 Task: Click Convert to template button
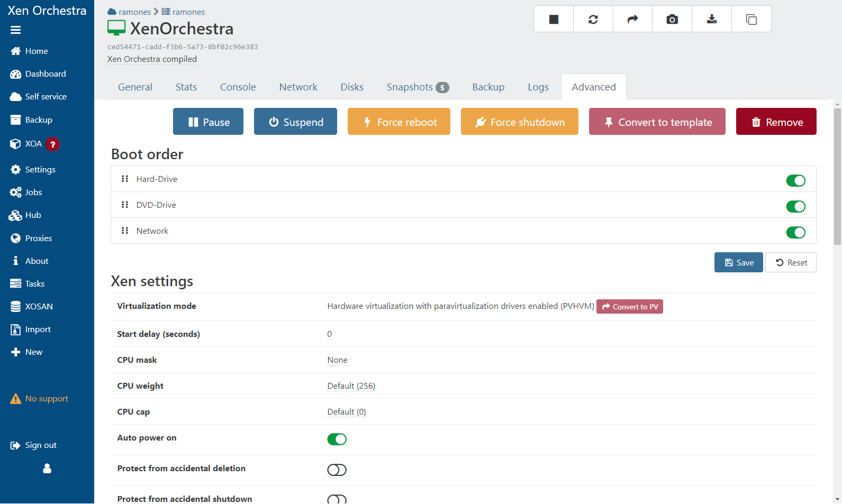657,122
